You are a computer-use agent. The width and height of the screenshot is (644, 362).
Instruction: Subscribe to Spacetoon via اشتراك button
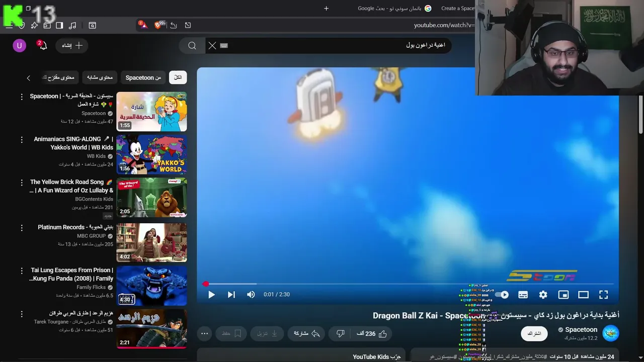point(534,334)
